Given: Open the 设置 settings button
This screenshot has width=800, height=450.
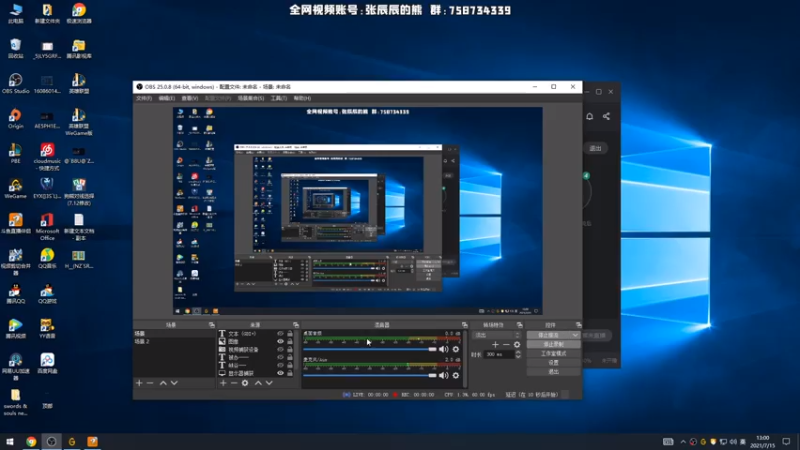Looking at the screenshot, I should [x=553, y=363].
